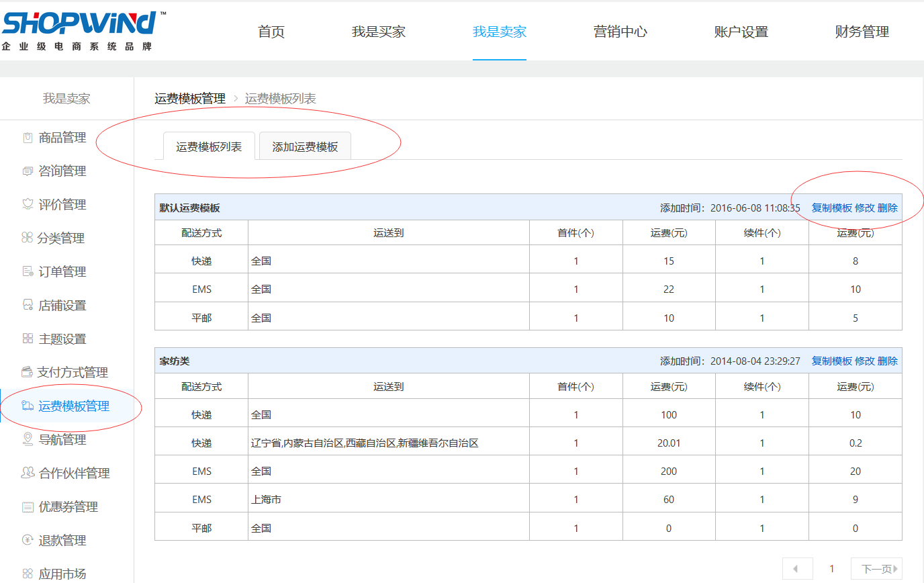The width and height of the screenshot is (924, 583).
Task: Click 修改 for 默认运费模板
Action: 865,208
